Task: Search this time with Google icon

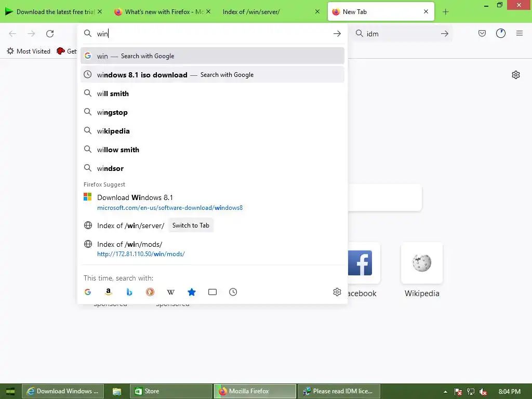Action: pos(88,292)
